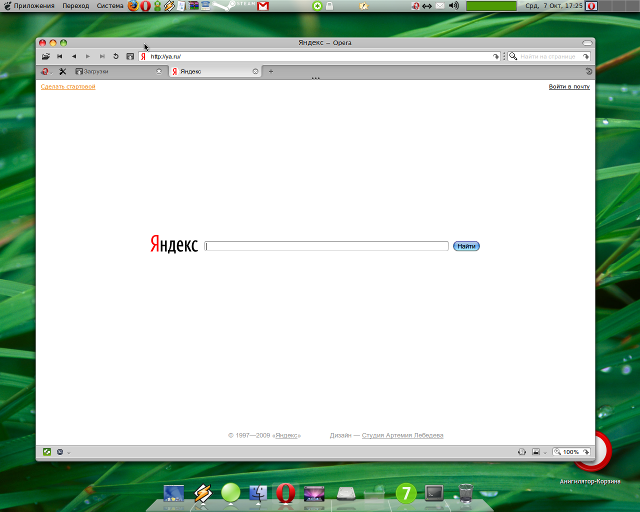640x512 pixels.
Task: Launch Firefox from the top panel
Action: 133,6
